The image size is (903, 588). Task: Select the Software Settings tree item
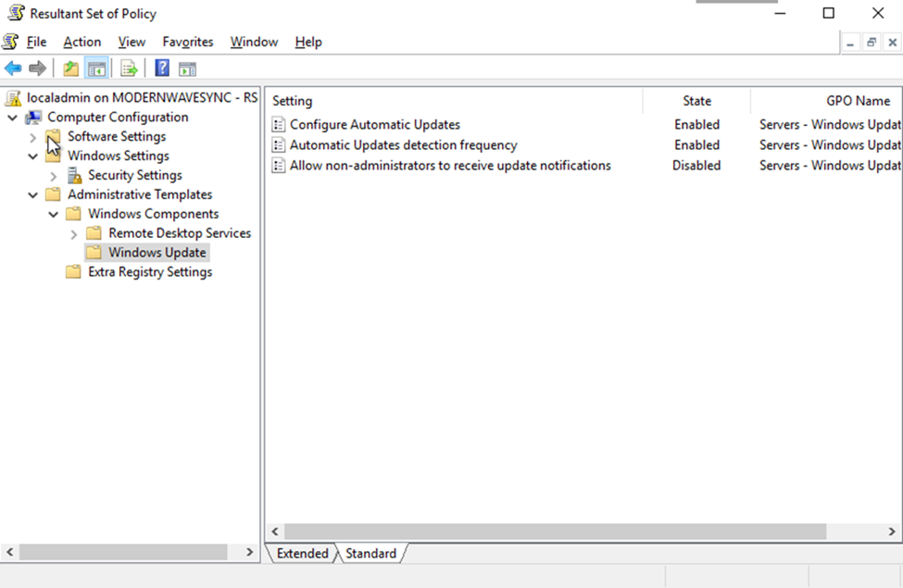tap(117, 136)
